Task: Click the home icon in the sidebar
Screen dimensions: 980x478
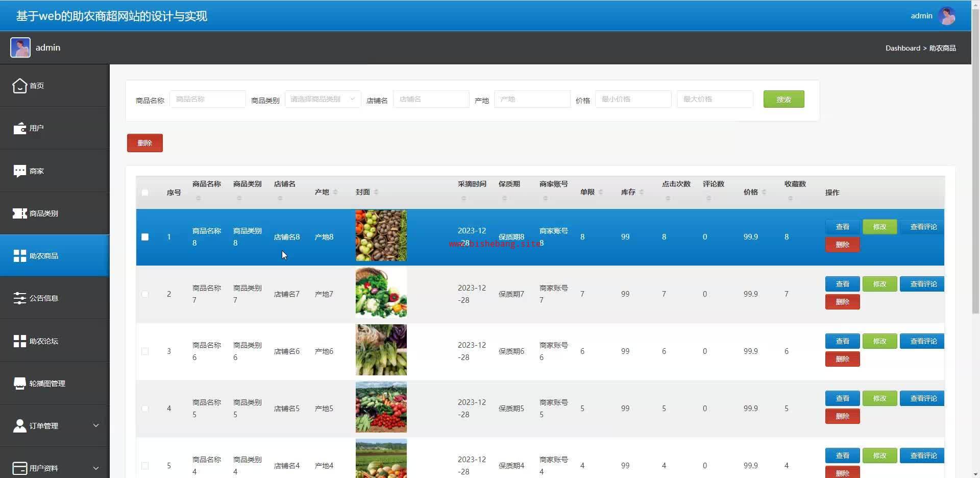Action: 19,86
